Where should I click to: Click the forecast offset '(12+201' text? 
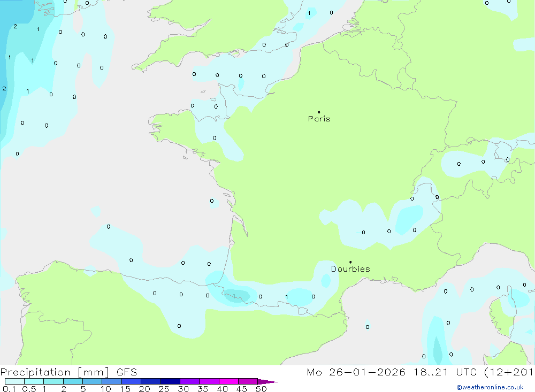pos(509,372)
